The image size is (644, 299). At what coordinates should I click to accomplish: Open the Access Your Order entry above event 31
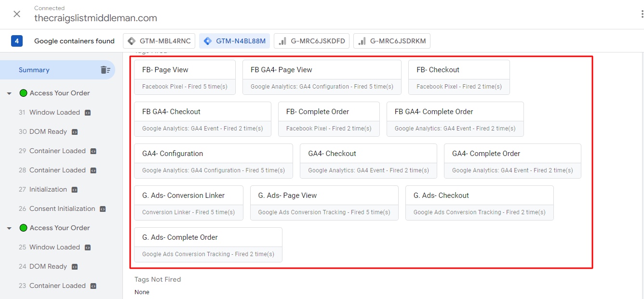coord(60,93)
